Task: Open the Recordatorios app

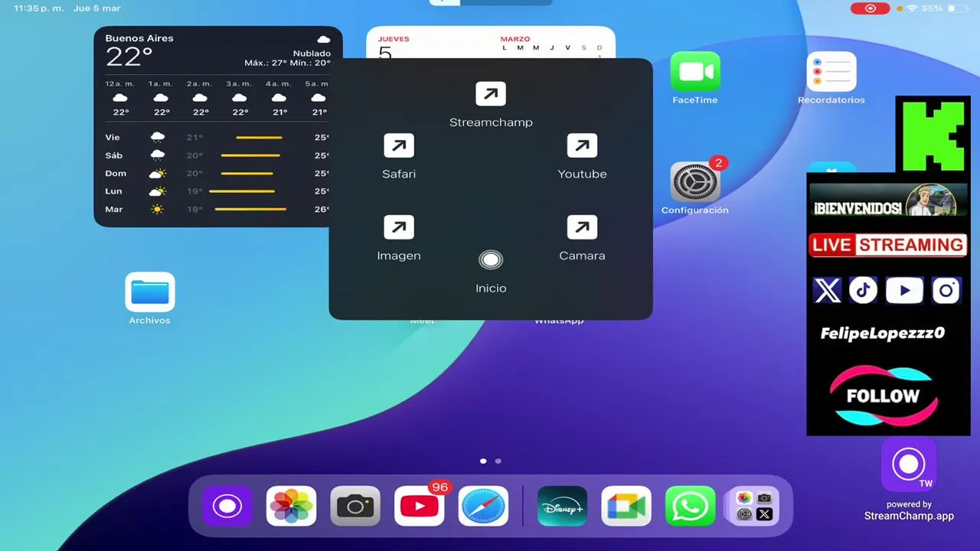Action: pos(831,78)
